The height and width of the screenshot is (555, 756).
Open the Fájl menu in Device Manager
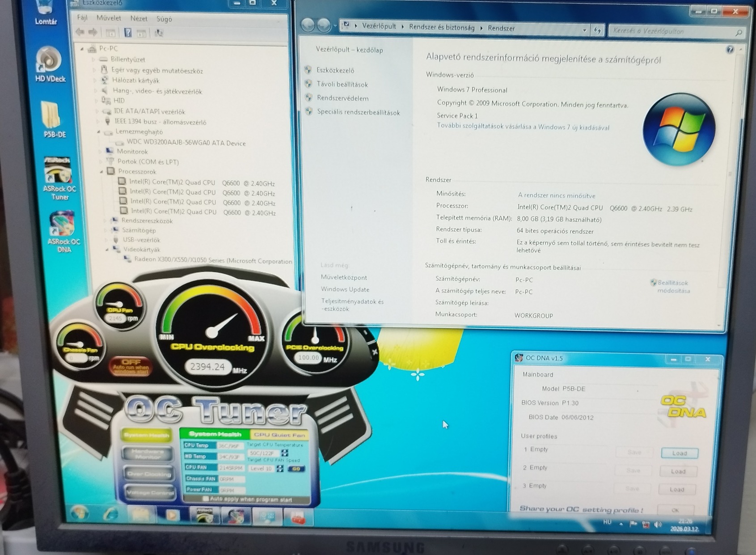(x=82, y=18)
